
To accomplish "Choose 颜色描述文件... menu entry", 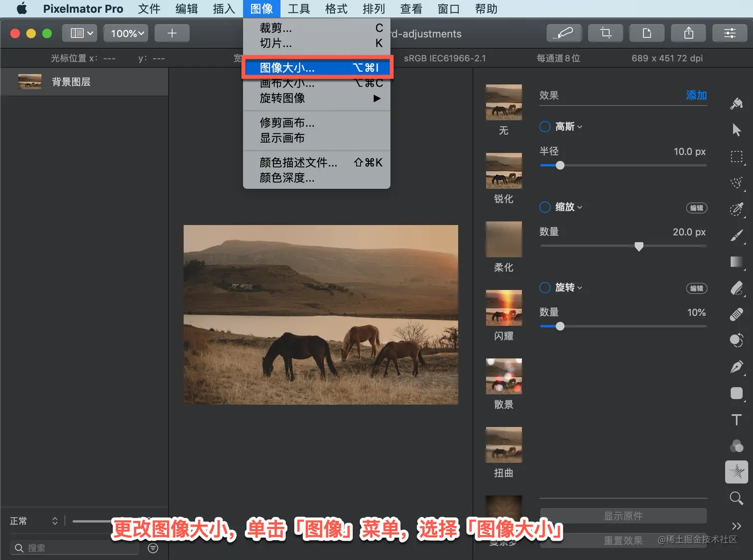I will click(317, 162).
